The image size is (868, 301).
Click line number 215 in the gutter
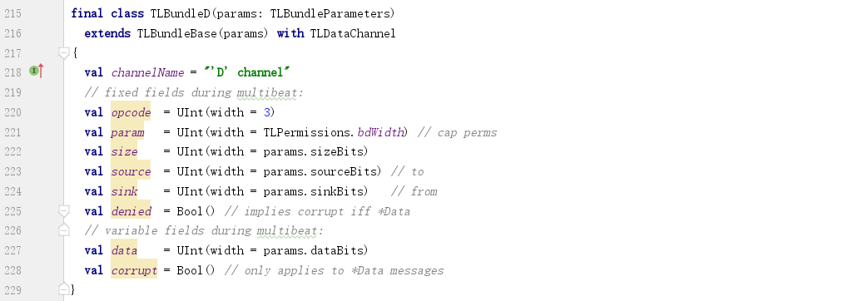coord(12,13)
